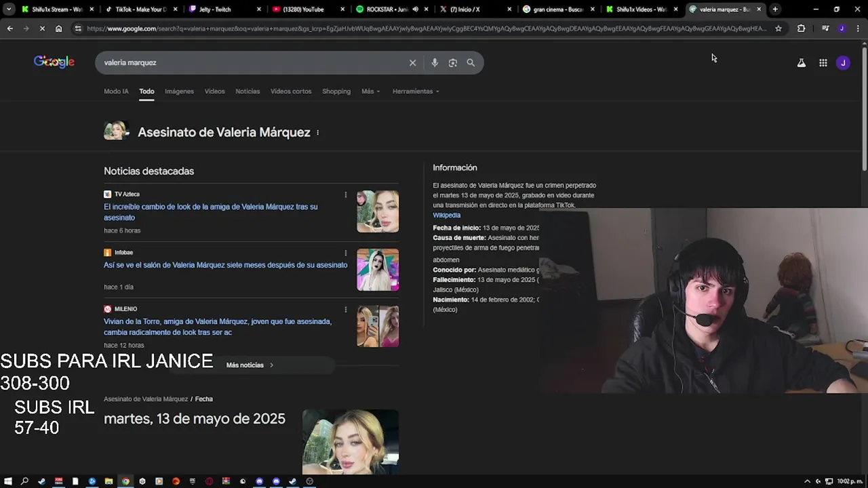Open new tab with plus button

point(775,9)
